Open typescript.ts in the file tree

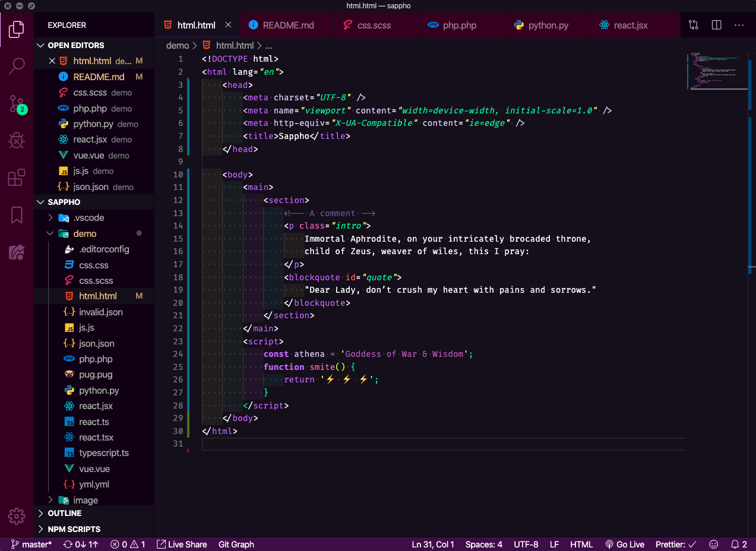[94, 452]
